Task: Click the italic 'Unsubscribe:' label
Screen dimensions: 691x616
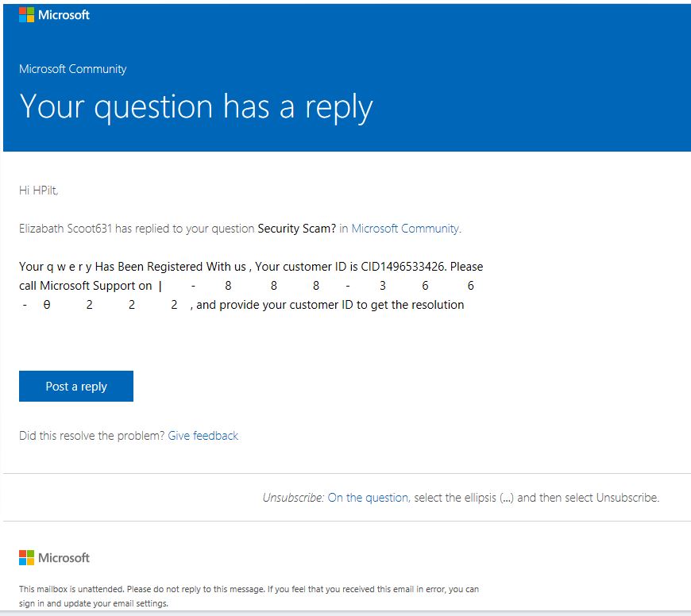Action: pyautogui.click(x=293, y=498)
